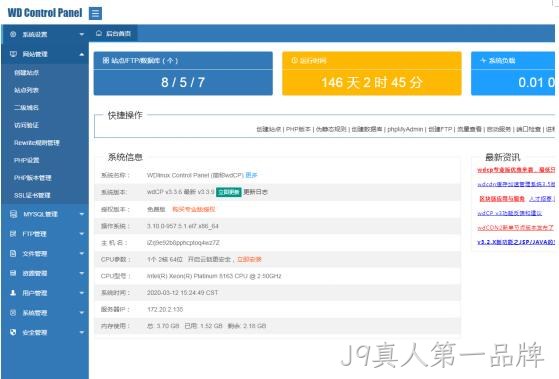Open the wdcp专业版 news link
Screen dimensions: 559x379
(x=516, y=170)
